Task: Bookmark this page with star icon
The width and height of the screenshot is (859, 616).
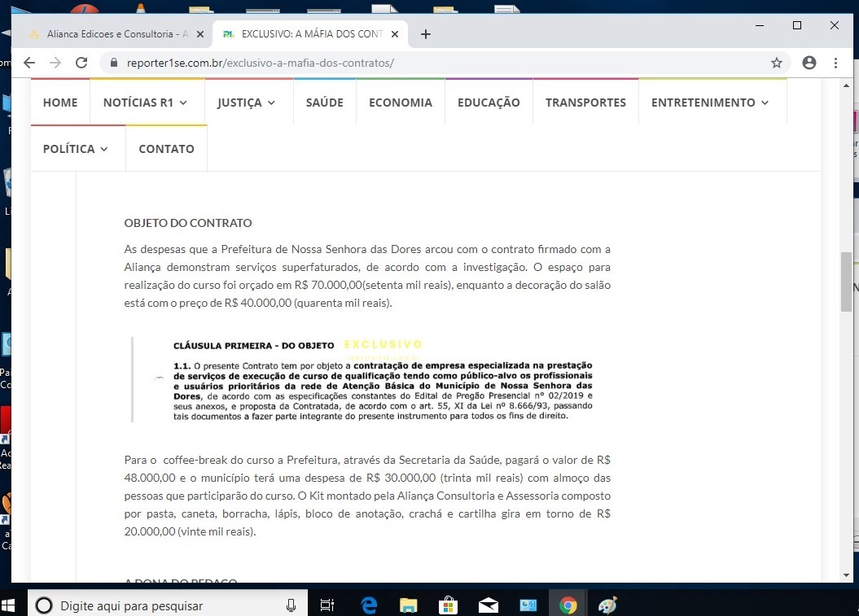Action: (777, 63)
